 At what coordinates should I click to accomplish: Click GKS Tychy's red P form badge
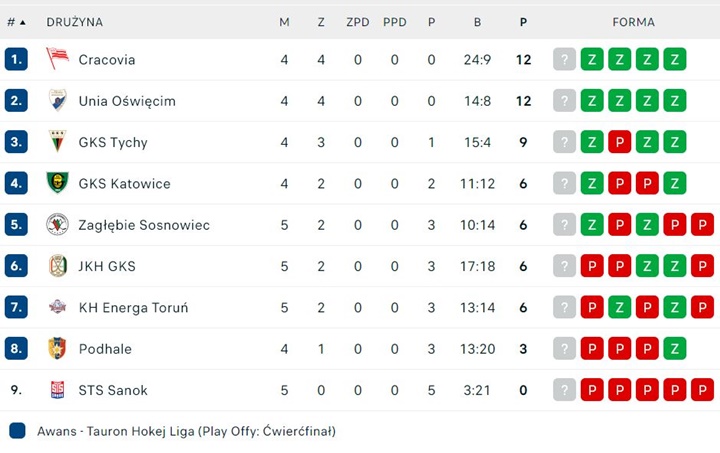(x=619, y=142)
